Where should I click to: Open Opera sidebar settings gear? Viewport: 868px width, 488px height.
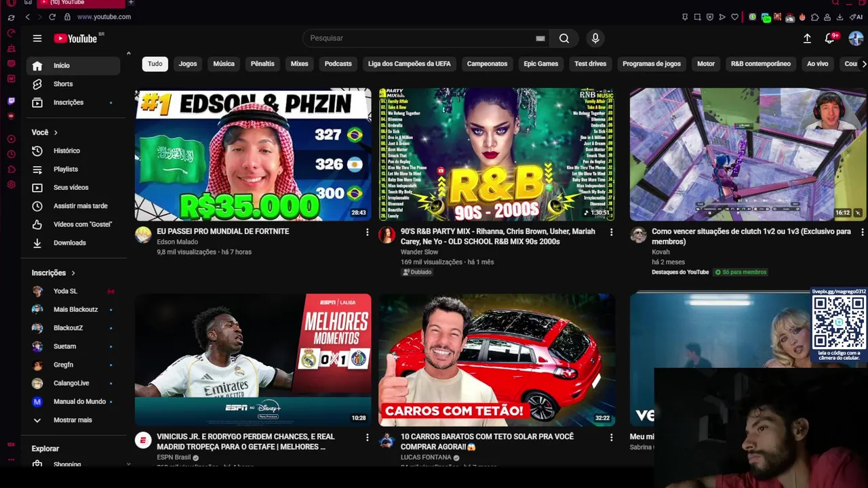pyautogui.click(x=11, y=184)
